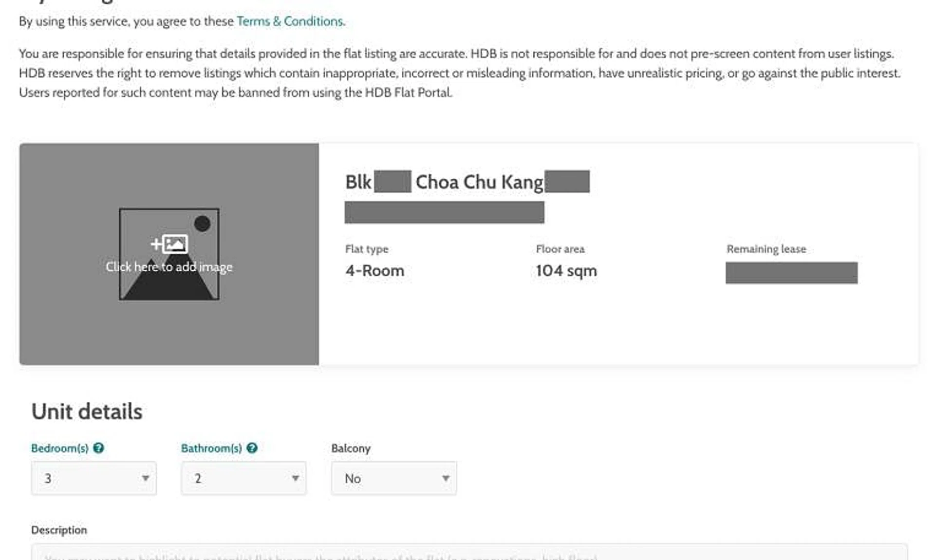Open the Terms & Conditions link
Image resolution: width=935 pixels, height=560 pixels.
[x=290, y=21]
